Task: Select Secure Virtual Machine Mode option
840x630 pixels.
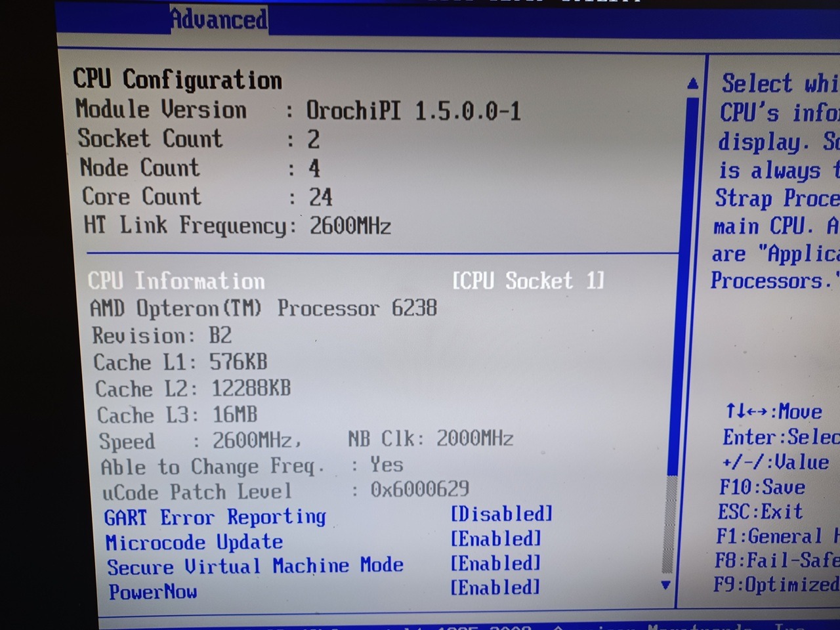Action: coord(255,566)
